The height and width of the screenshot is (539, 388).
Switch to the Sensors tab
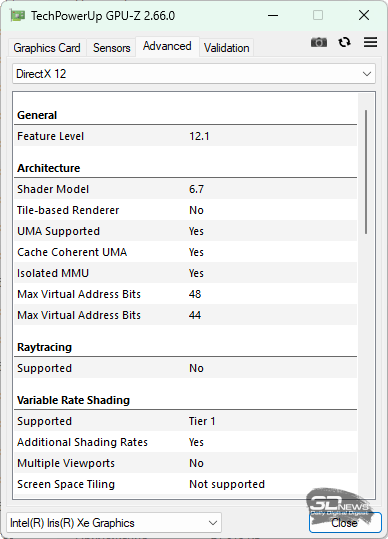click(111, 48)
